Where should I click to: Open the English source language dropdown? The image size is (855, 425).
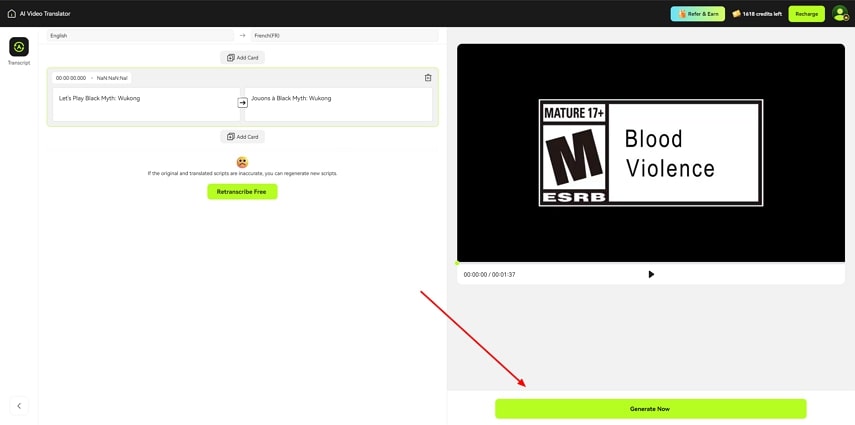(140, 36)
